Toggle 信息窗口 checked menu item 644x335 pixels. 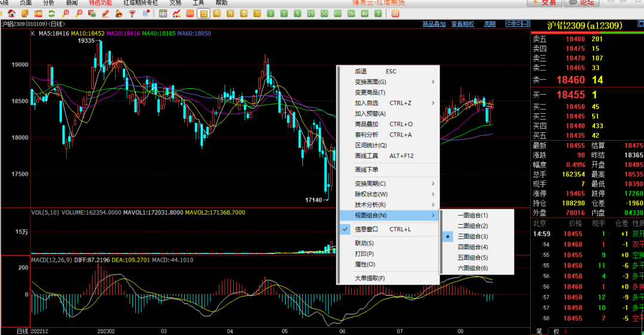(388, 229)
